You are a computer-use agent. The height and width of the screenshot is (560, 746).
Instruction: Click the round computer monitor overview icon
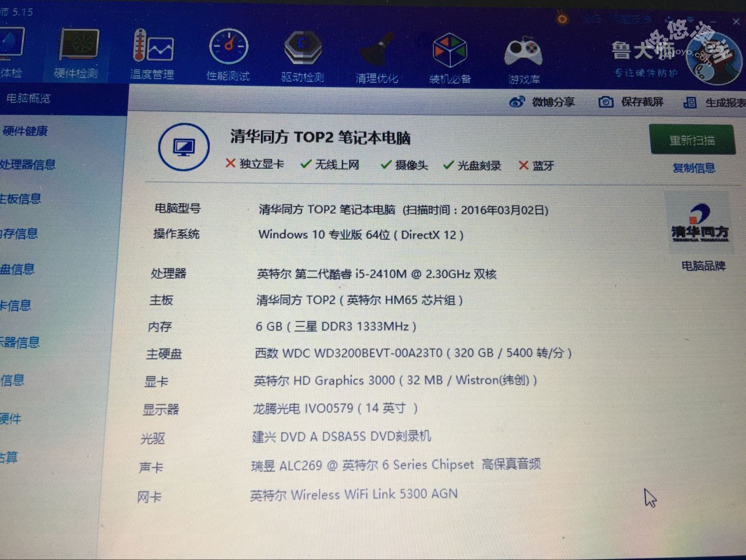[184, 147]
